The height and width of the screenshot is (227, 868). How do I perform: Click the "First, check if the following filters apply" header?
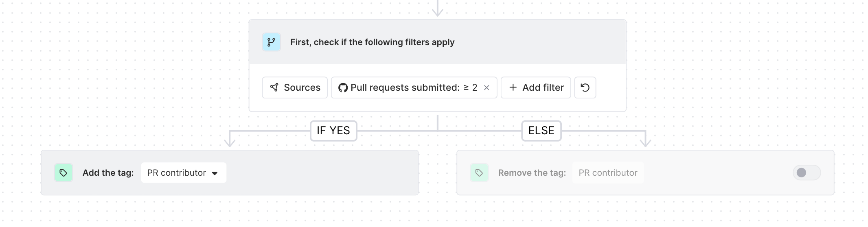click(372, 42)
